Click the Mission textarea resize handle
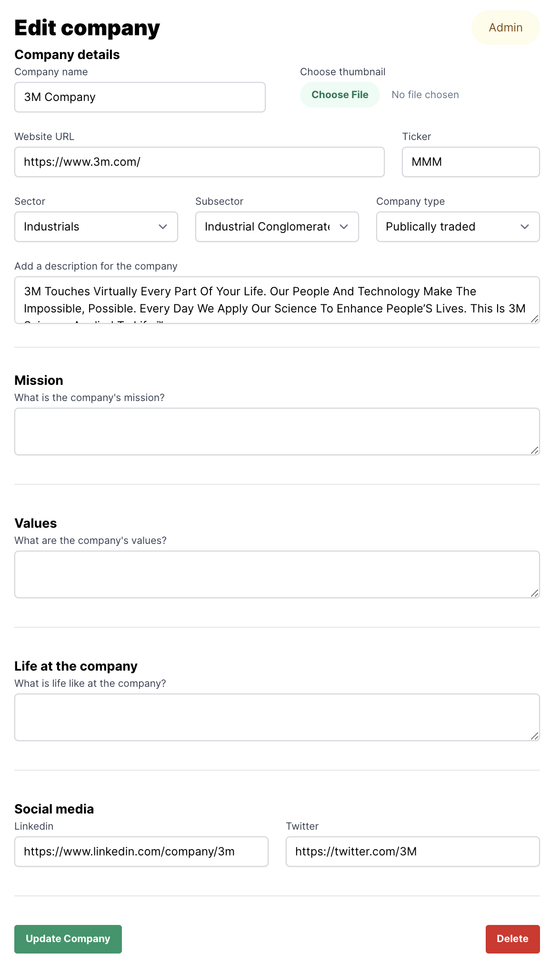Screen dimensions: 560x964 [x=535, y=450]
